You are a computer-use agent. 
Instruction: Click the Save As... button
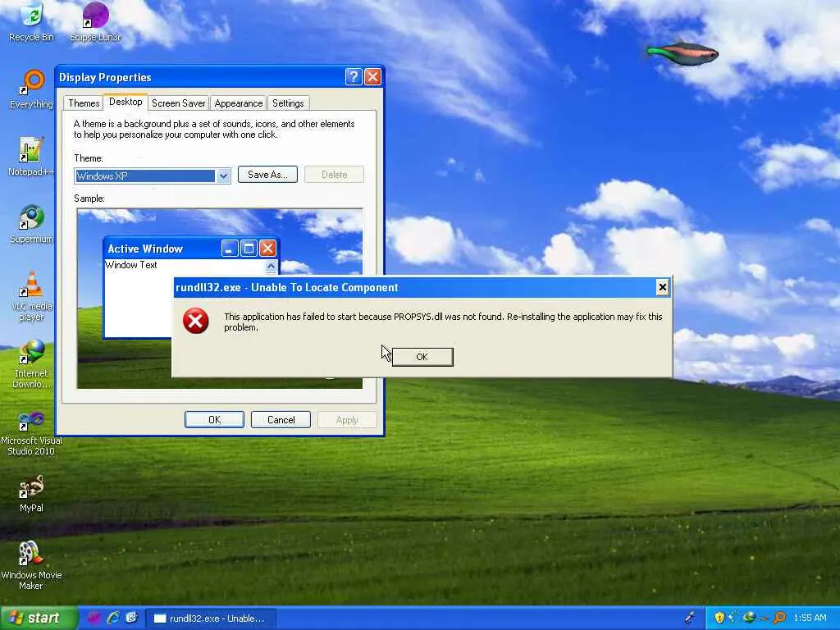tap(267, 175)
